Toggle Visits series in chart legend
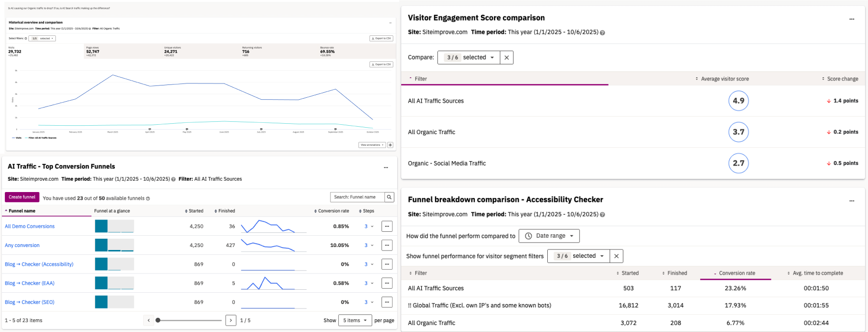868x332 pixels. pyautogui.click(x=17, y=138)
